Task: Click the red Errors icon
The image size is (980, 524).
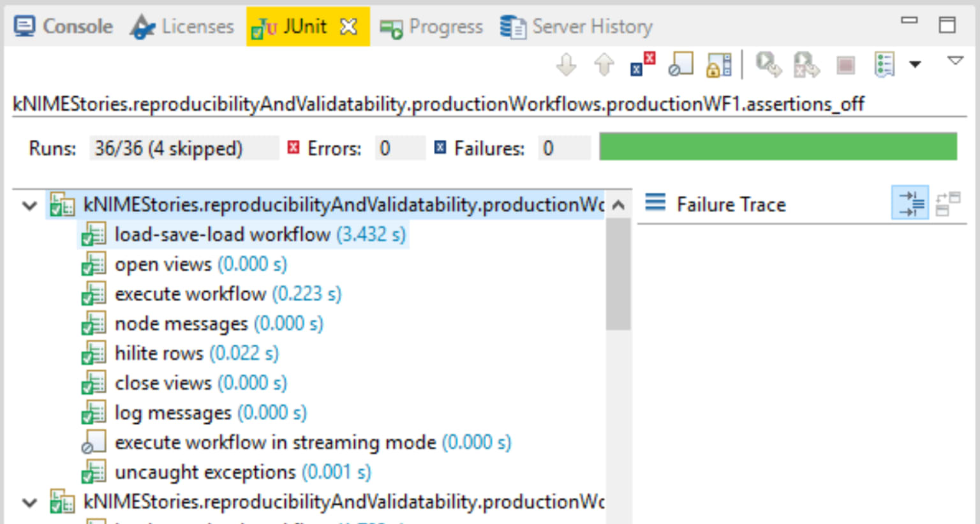Action: [293, 148]
